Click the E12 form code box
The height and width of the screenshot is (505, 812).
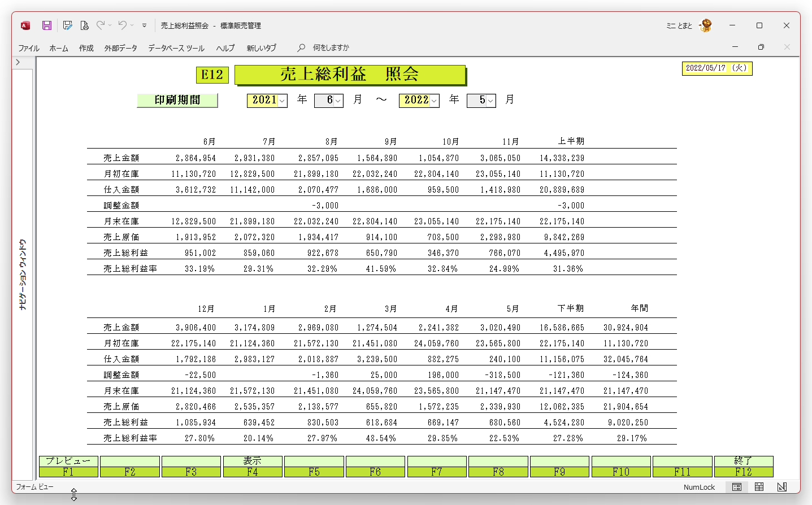click(212, 75)
